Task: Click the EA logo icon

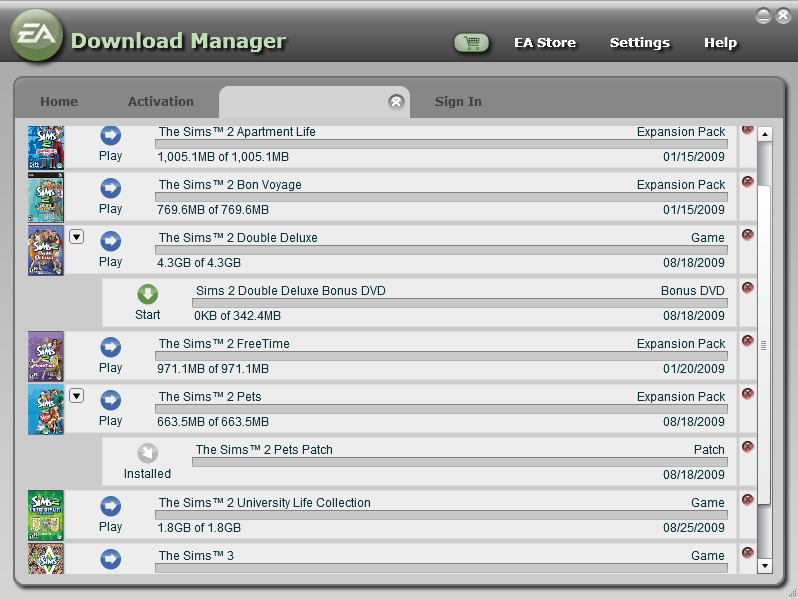Action: tap(37, 35)
